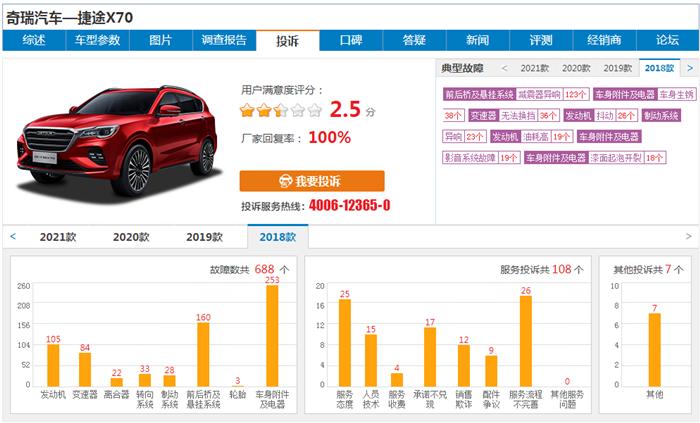Click the 前后桥及悬挂系统 减震器异响 fault tag

(x=516, y=95)
